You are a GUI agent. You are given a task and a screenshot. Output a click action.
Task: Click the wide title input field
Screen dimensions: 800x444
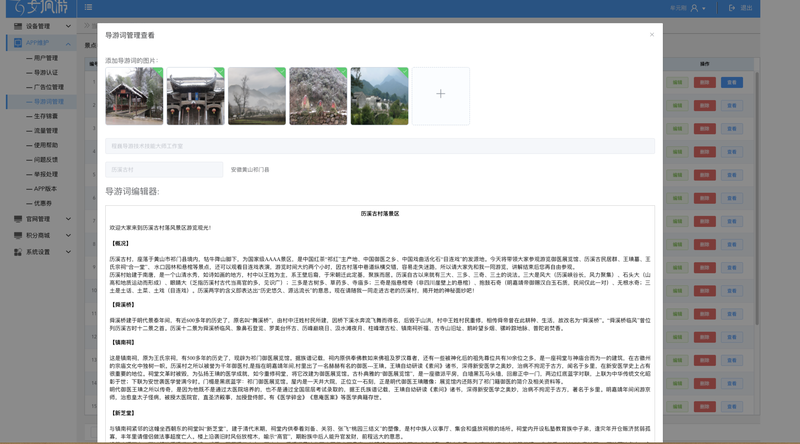(380, 146)
